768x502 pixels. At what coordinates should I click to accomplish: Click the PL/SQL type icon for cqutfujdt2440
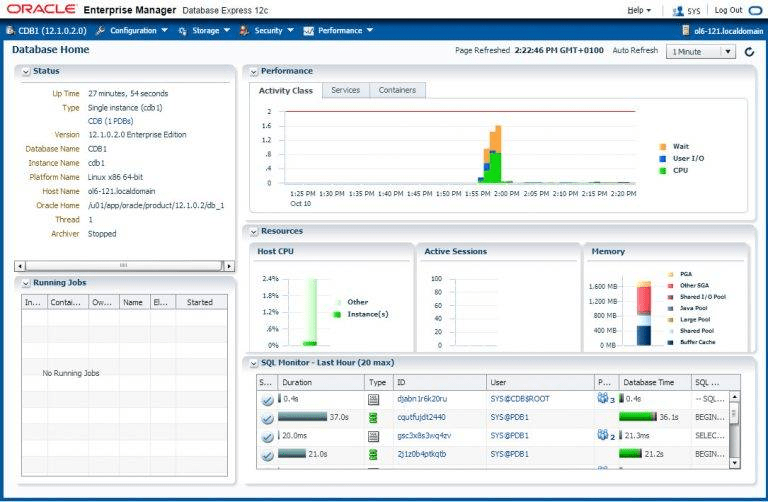tap(374, 417)
